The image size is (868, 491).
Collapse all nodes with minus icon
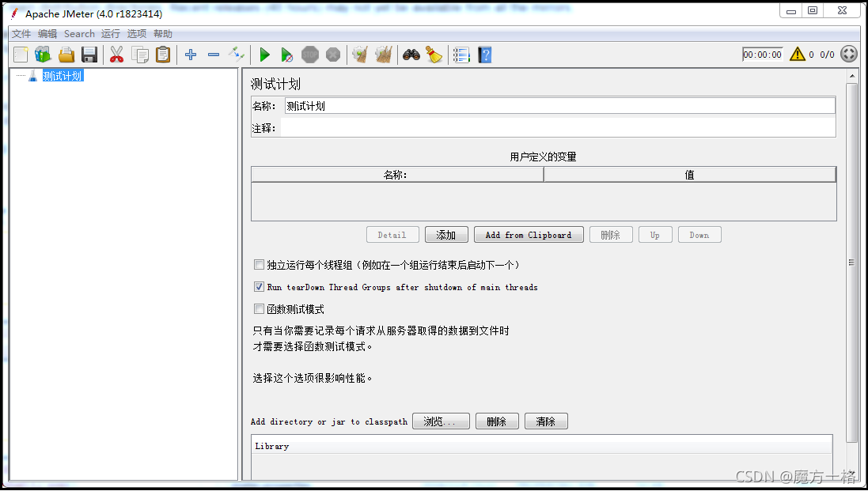(x=214, y=55)
